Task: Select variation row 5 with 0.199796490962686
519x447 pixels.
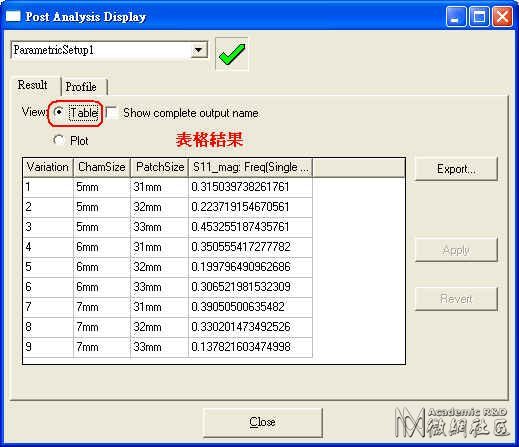Action: click(168, 267)
